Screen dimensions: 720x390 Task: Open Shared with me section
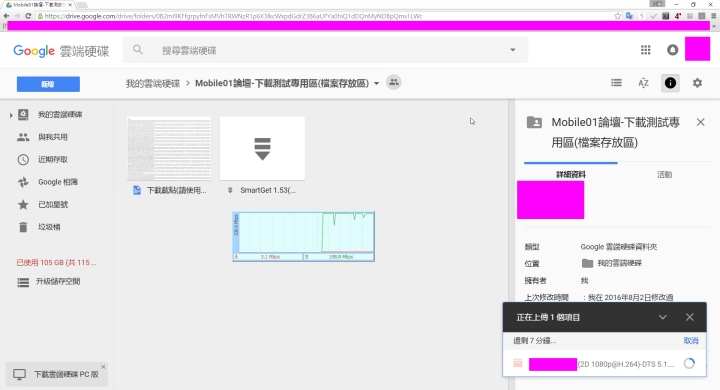pyautogui.click(x=52, y=137)
